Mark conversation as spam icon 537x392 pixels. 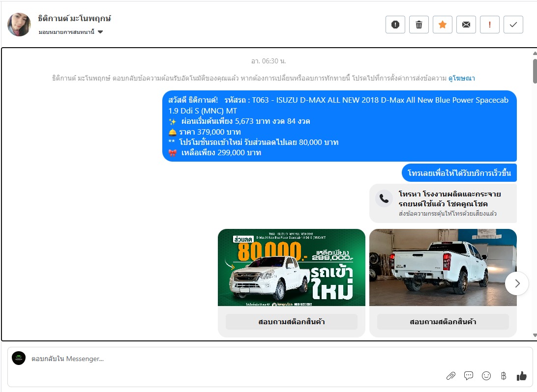395,25
